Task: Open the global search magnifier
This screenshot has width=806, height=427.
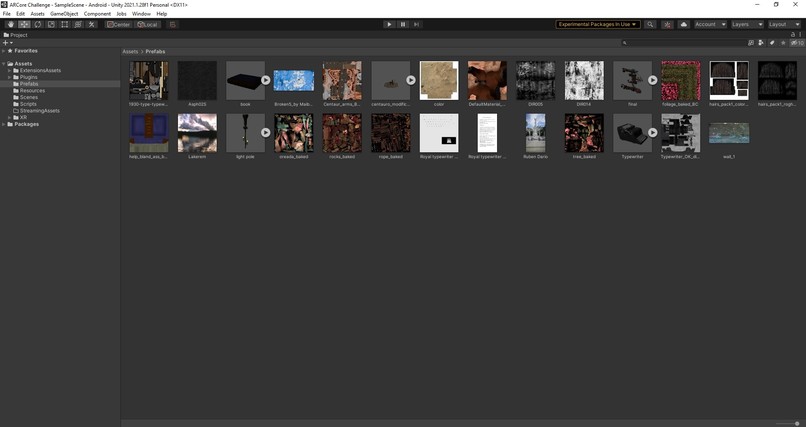Action: coord(650,24)
